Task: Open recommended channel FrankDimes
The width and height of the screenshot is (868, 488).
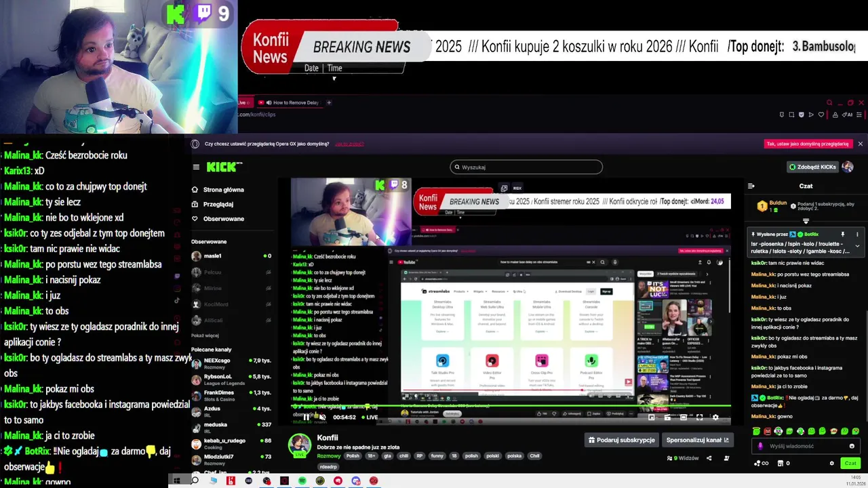Action: pyautogui.click(x=231, y=395)
